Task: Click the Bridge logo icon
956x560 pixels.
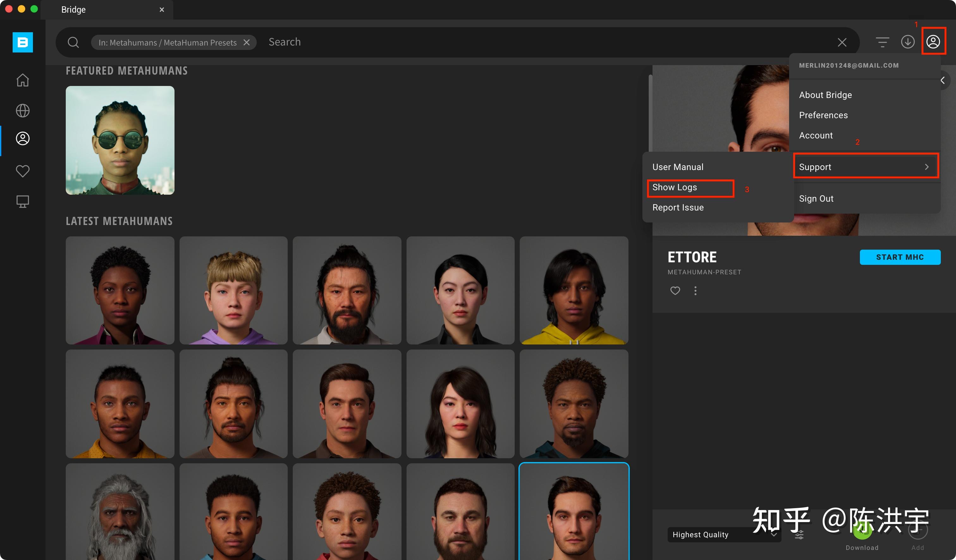Action: 22,42
